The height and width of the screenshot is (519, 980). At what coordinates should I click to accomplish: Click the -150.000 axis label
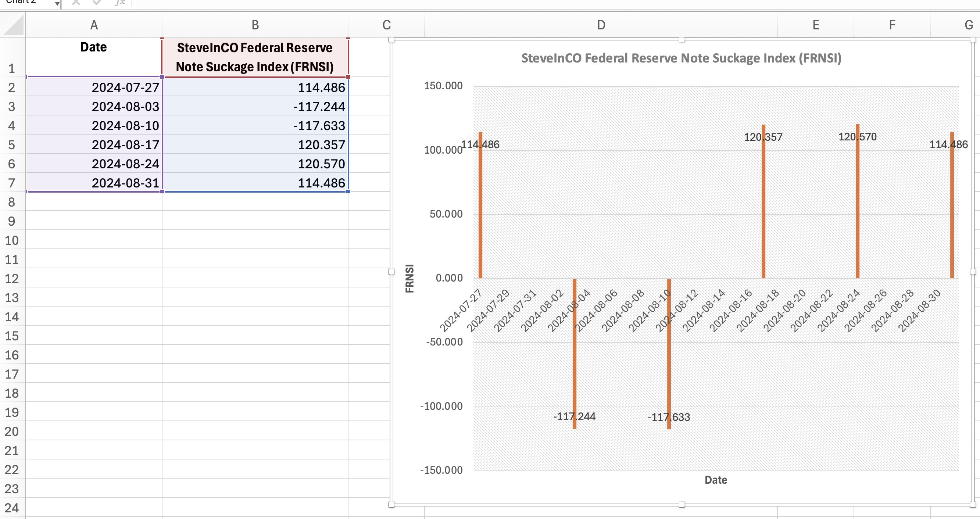click(x=441, y=470)
